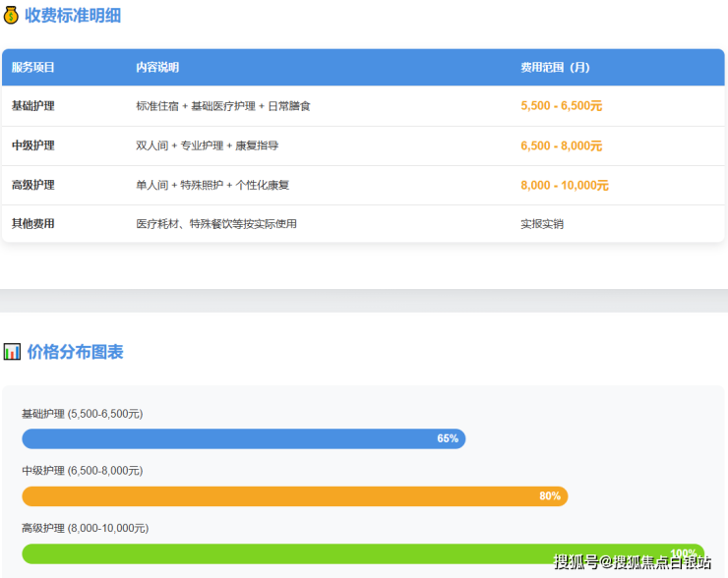Click the 单人间 + 特殊照护 + 个性化康复 description
The image size is (728, 578).
point(212,185)
